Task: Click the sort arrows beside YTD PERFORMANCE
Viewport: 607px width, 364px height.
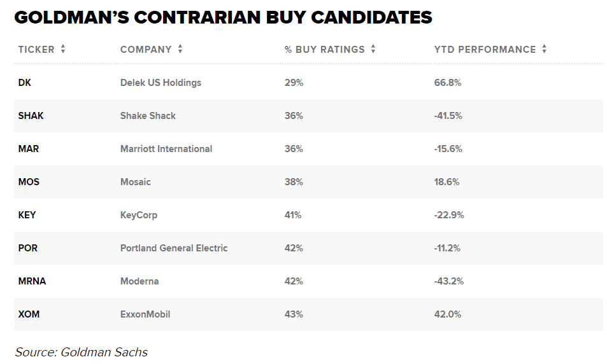Action: coord(545,50)
